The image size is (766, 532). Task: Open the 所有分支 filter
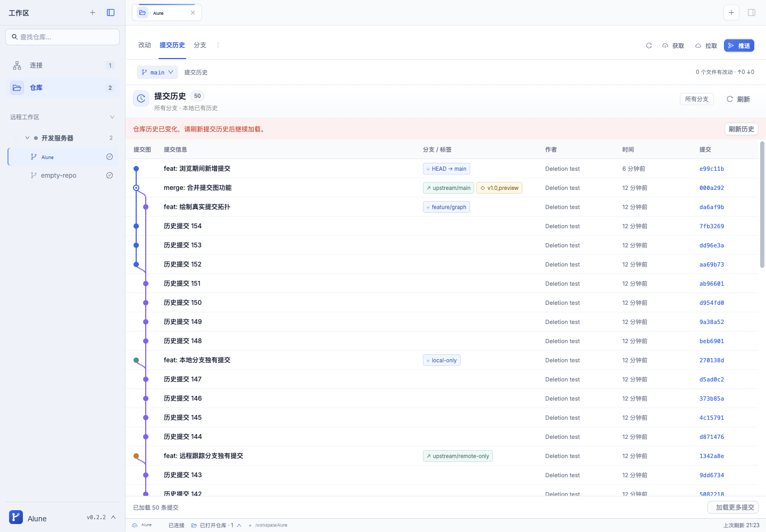697,99
